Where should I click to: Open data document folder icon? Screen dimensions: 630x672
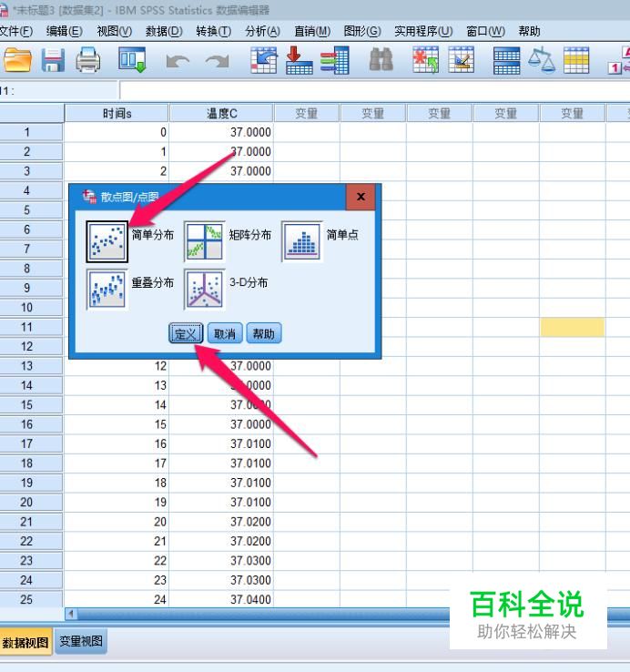(17, 60)
